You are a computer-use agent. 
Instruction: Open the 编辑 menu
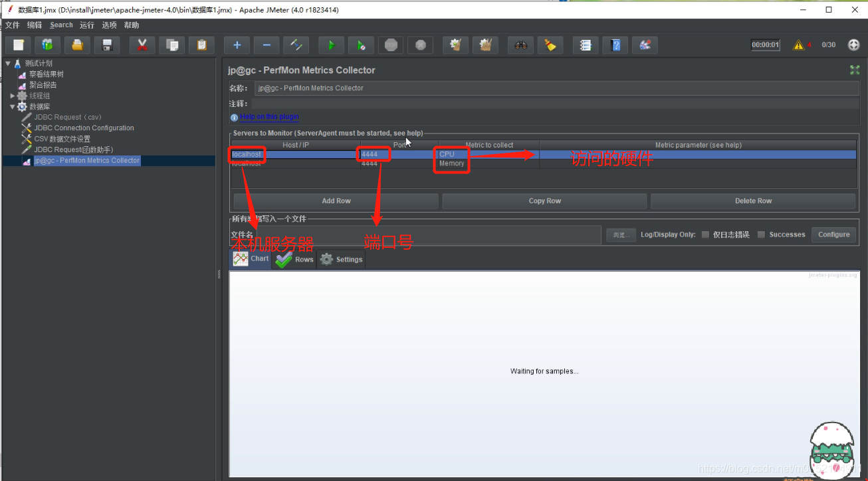[x=35, y=25]
